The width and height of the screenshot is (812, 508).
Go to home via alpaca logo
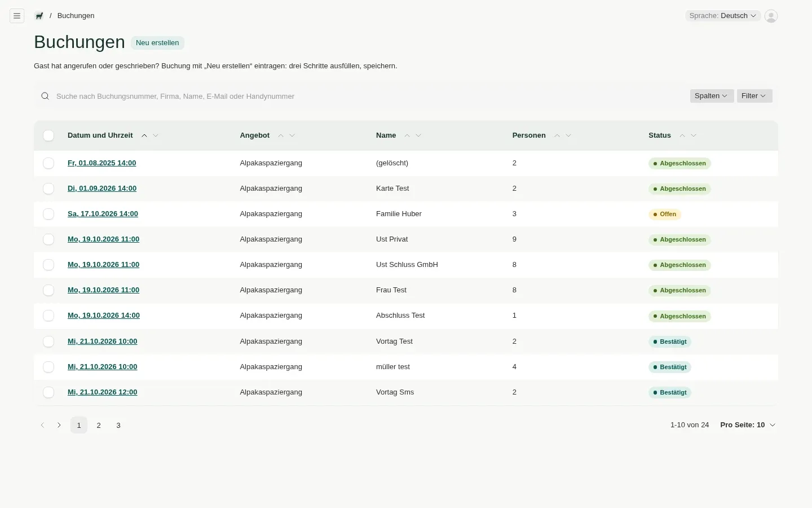[39, 16]
